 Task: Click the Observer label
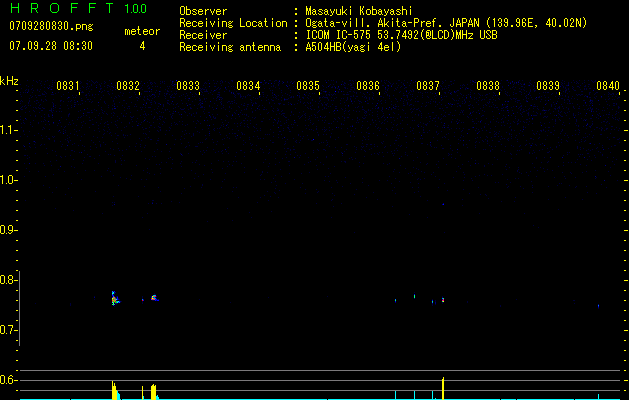pos(203,11)
